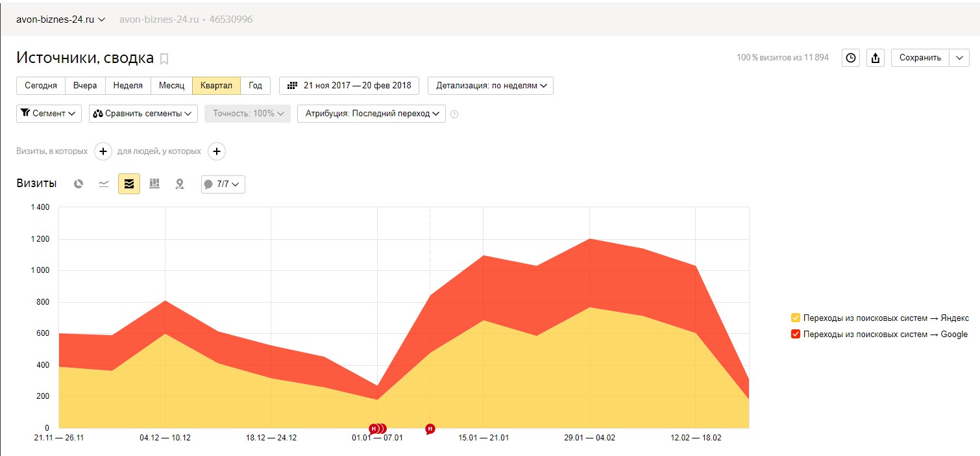
Task: Click the 21.11 — 26.11 axis label
Action: click(x=59, y=438)
